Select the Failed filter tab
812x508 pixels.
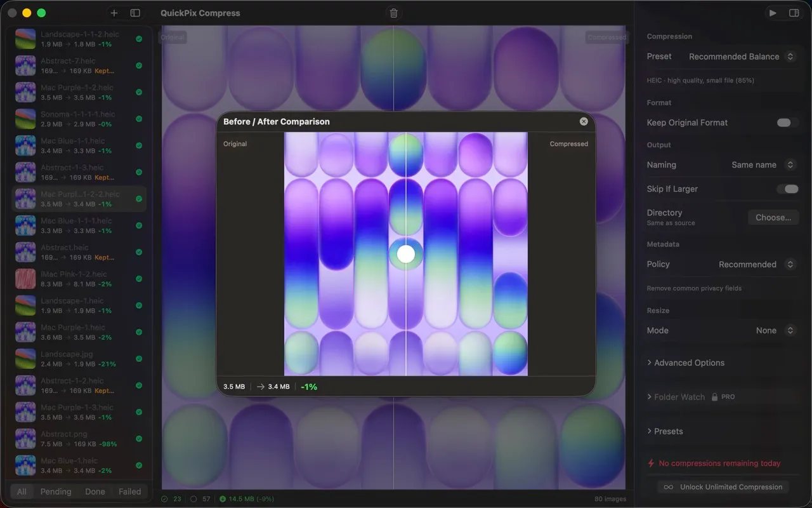130,491
